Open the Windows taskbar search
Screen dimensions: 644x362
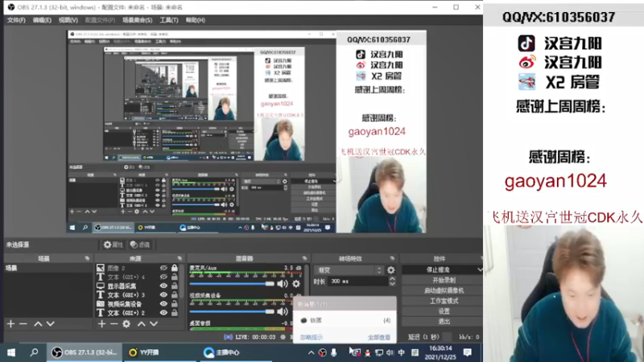pos(34,352)
